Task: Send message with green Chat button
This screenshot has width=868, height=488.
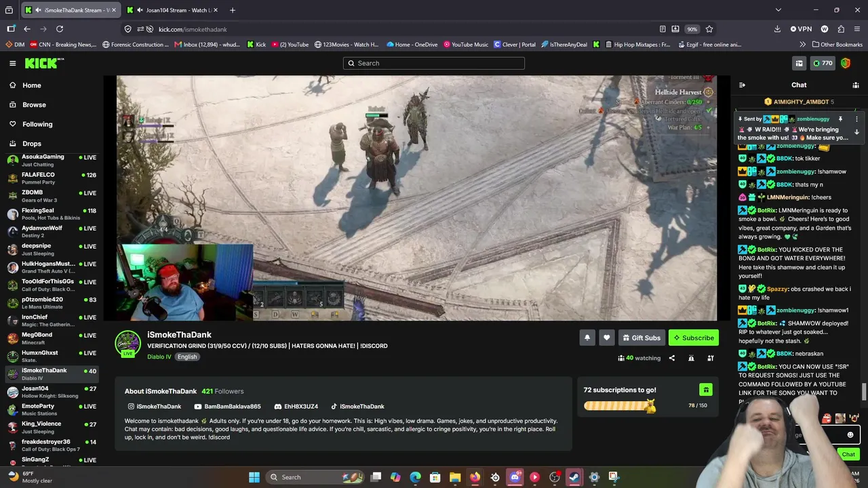Action: click(848, 454)
